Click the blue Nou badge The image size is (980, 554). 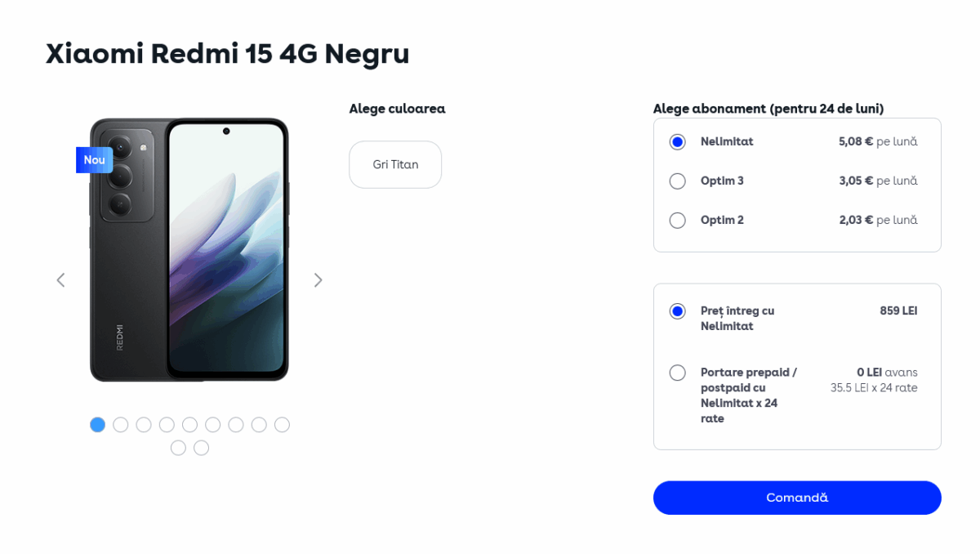(94, 160)
